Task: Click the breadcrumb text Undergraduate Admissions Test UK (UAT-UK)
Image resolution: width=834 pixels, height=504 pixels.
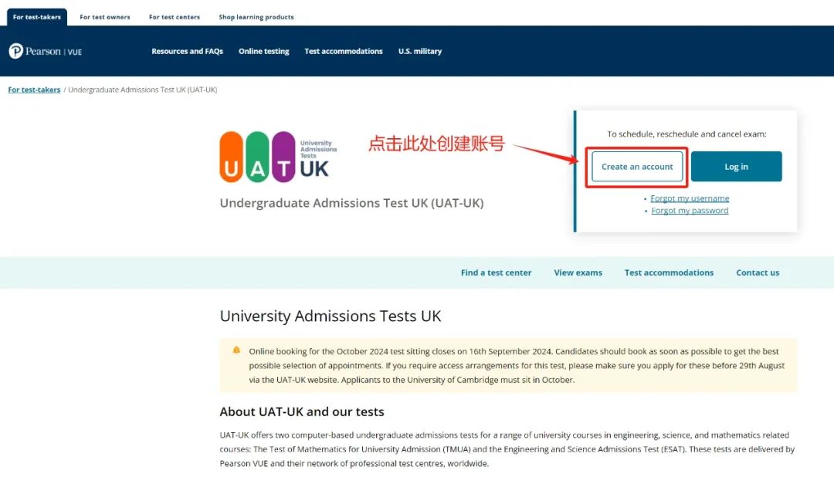Action: click(x=143, y=90)
